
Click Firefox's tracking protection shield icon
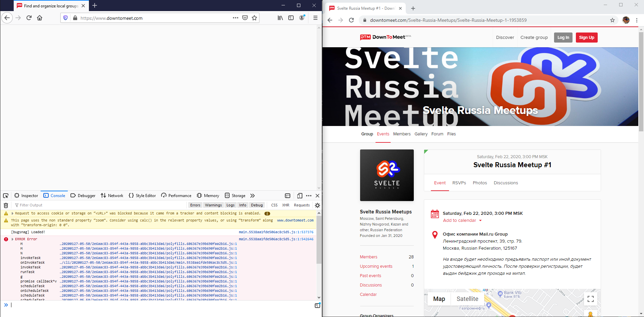pyautogui.click(x=65, y=18)
